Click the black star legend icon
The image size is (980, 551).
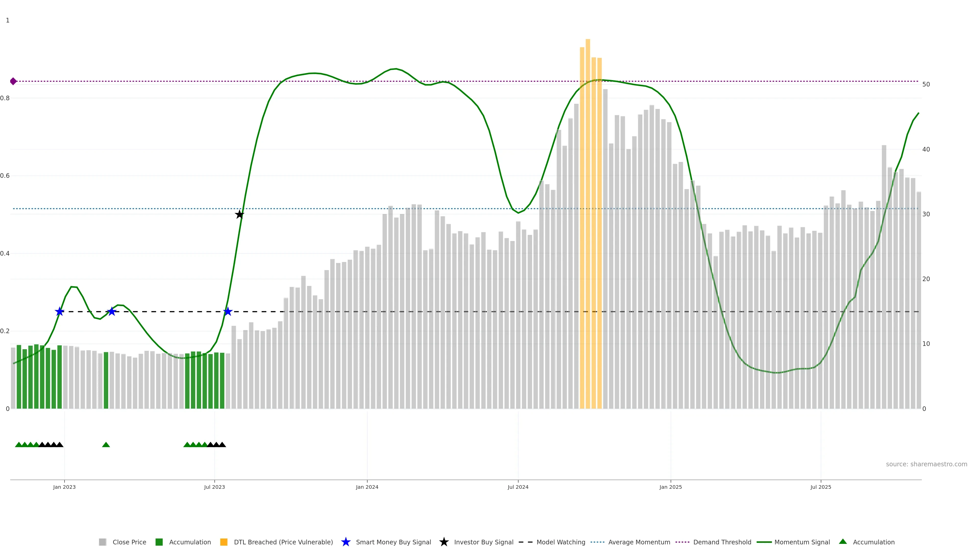[x=444, y=542]
